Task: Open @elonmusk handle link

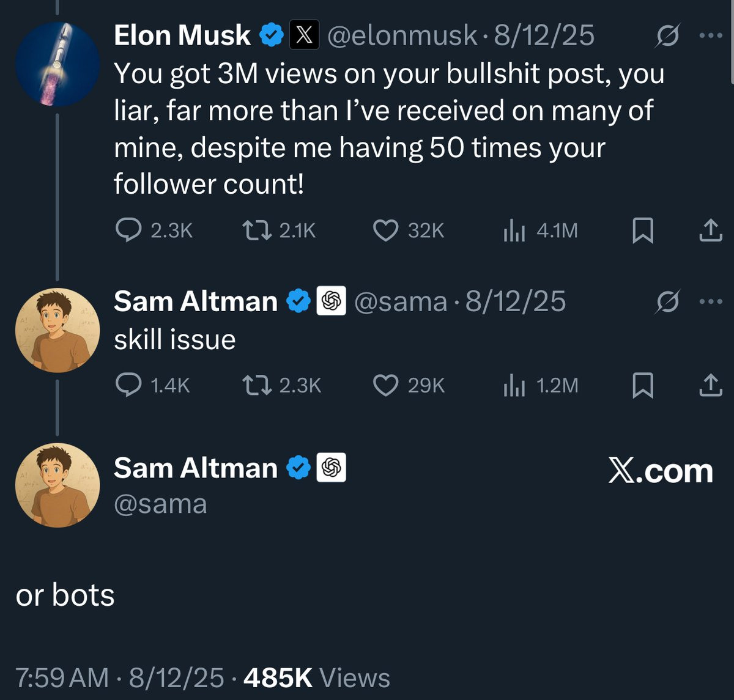Action: [x=402, y=36]
